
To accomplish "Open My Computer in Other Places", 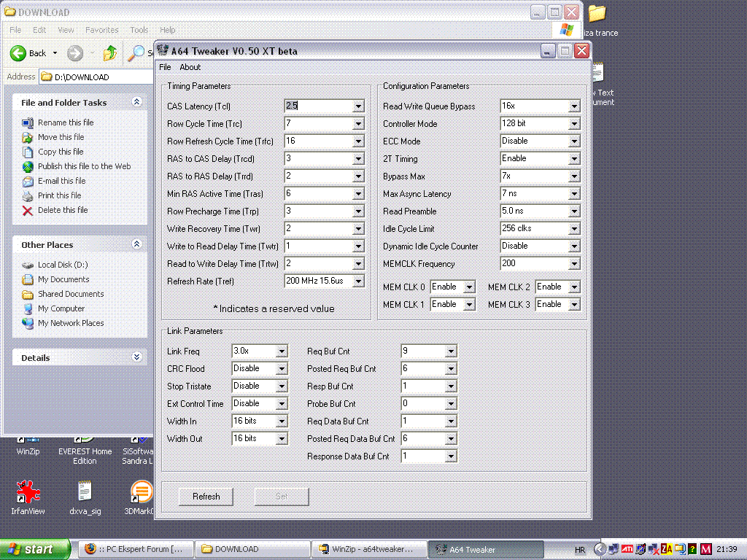I will coord(61,308).
